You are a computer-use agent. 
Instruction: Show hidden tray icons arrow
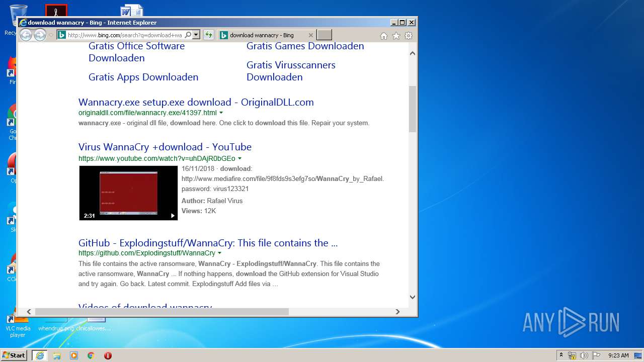(x=561, y=355)
